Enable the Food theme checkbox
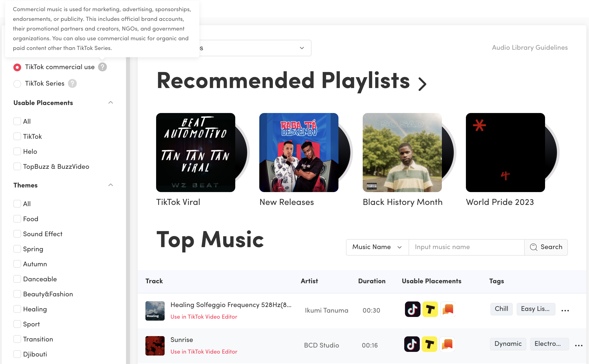 coord(17,219)
